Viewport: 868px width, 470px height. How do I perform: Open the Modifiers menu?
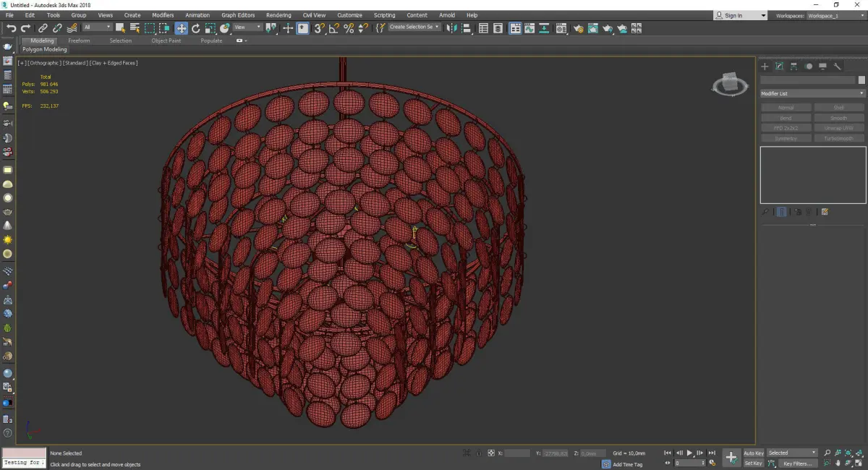point(163,15)
